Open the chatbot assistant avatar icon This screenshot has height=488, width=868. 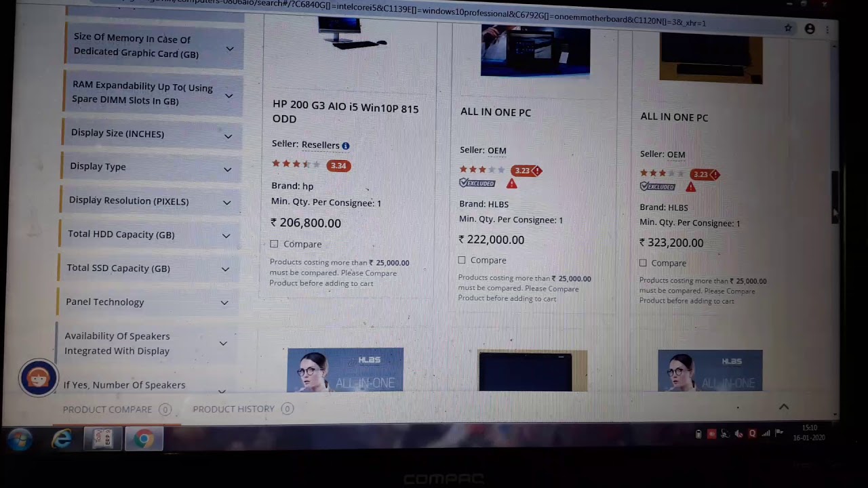click(x=38, y=378)
